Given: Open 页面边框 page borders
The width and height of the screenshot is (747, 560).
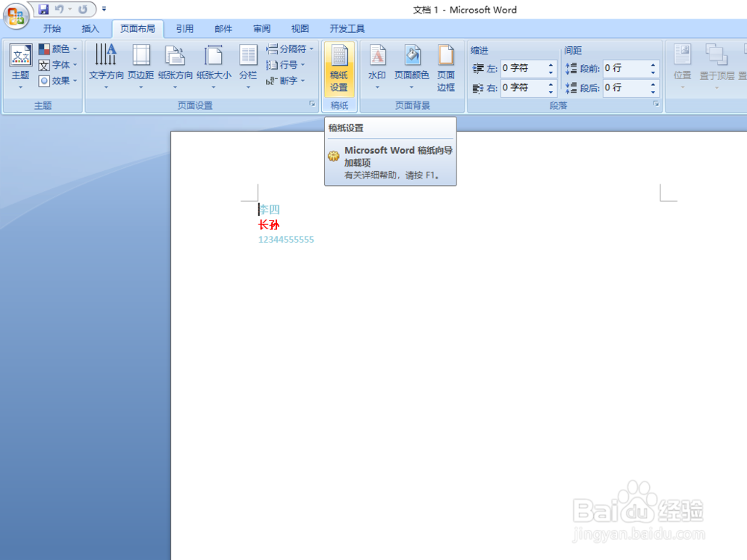Looking at the screenshot, I should click(x=446, y=68).
